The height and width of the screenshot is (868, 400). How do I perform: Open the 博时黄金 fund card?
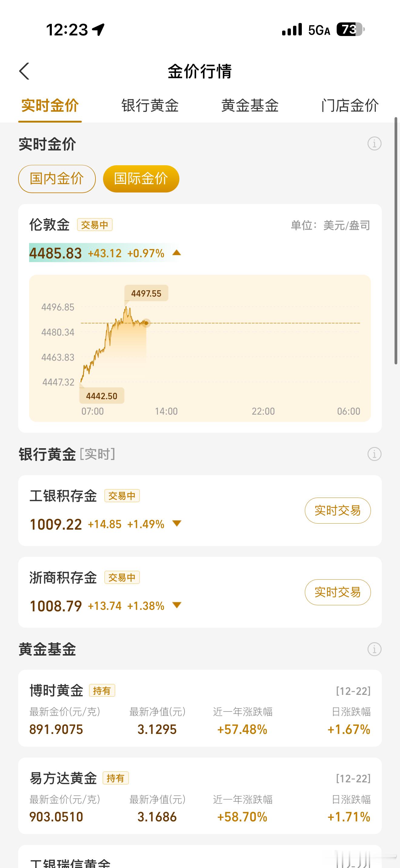tap(200, 708)
